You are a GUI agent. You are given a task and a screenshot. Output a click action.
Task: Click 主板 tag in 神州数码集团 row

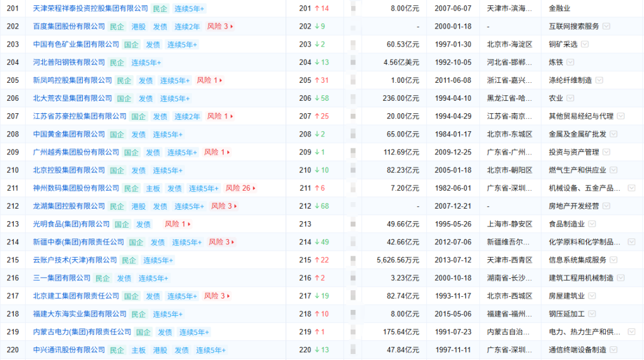[x=153, y=189]
